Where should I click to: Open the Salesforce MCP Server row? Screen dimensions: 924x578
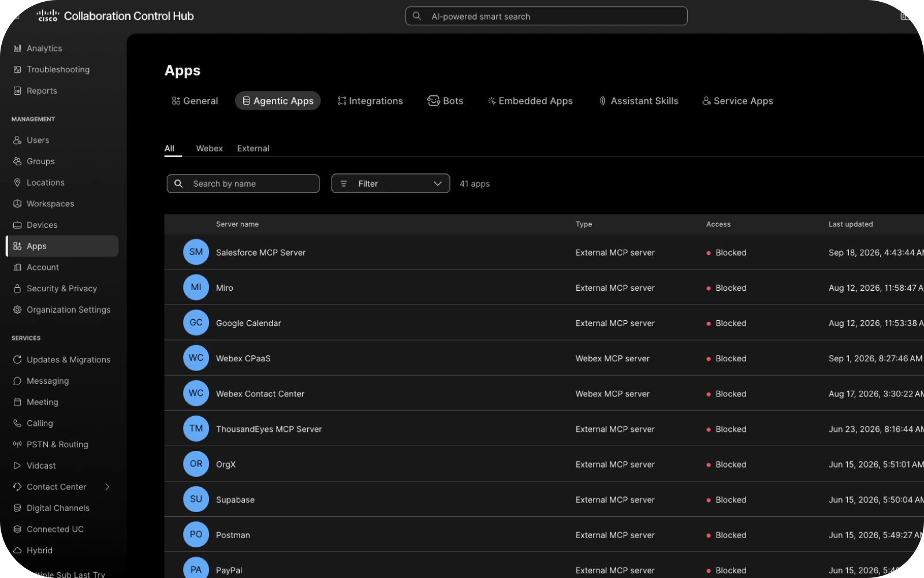[544, 252]
